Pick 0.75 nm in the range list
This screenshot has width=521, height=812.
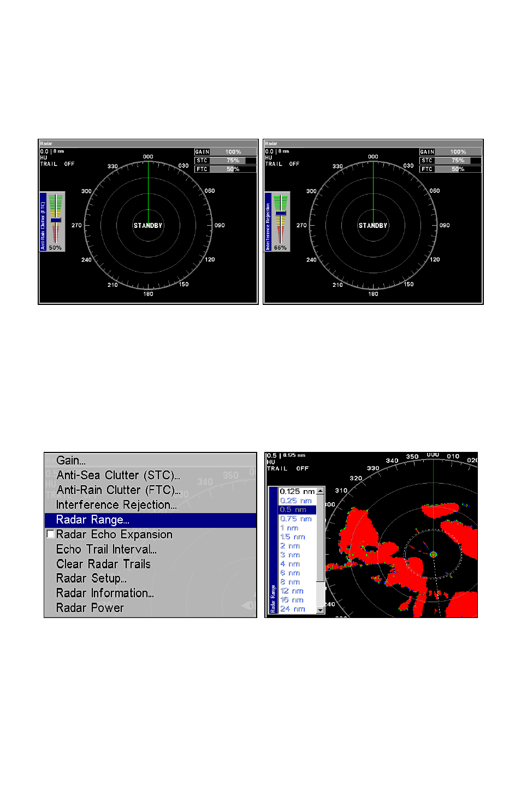(x=298, y=519)
